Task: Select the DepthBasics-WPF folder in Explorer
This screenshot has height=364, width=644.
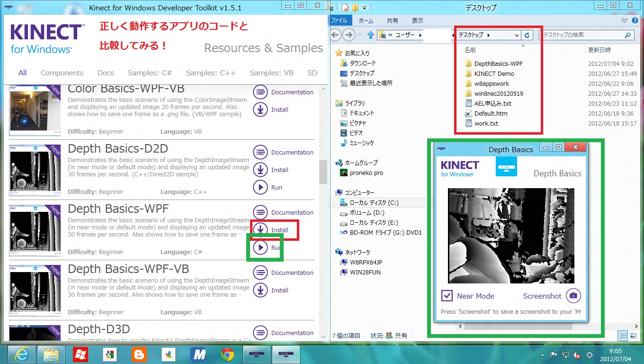Action: [x=494, y=64]
